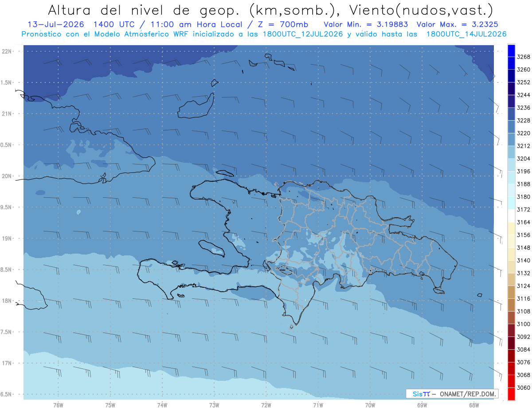The image size is (532, 411).
Task: Pick the colorbar swatch between 3212 and 3220
Action: 511,140
